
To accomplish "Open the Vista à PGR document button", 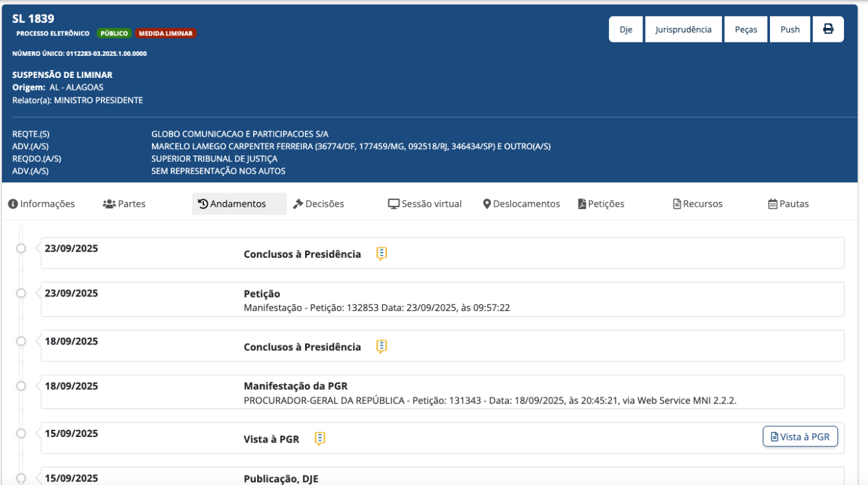I will pos(800,437).
